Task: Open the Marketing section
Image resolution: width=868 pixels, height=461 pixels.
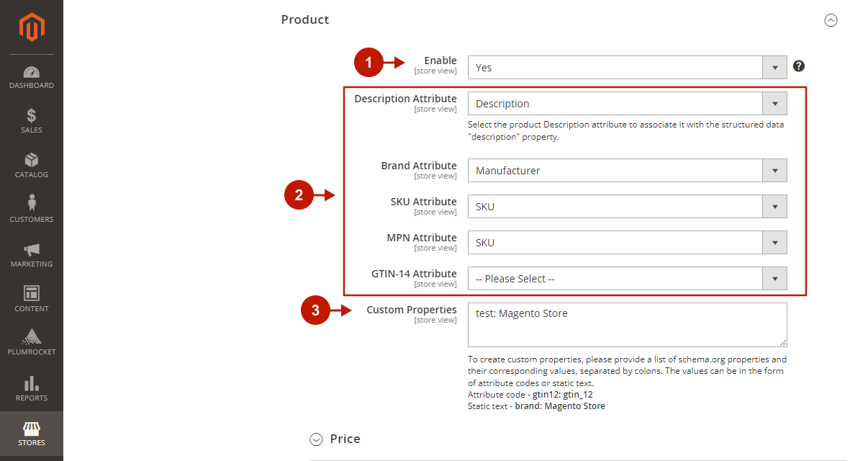Action: pos(32,254)
